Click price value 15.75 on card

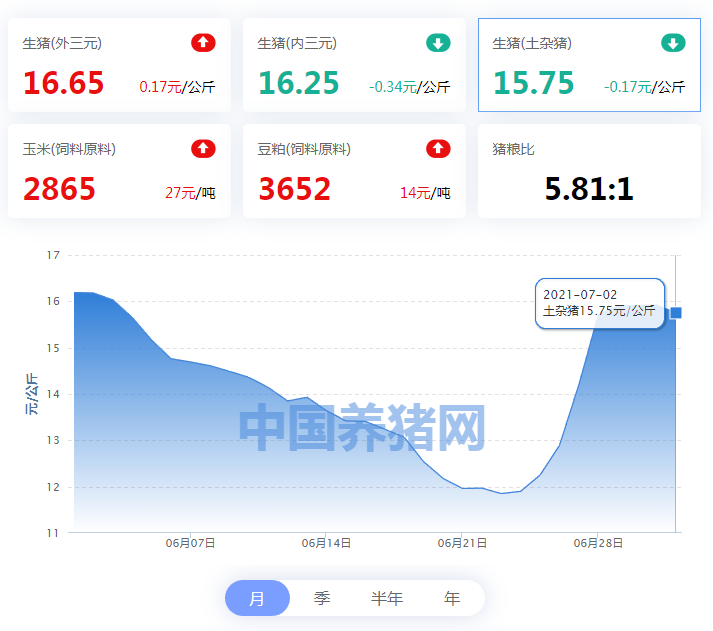click(534, 83)
